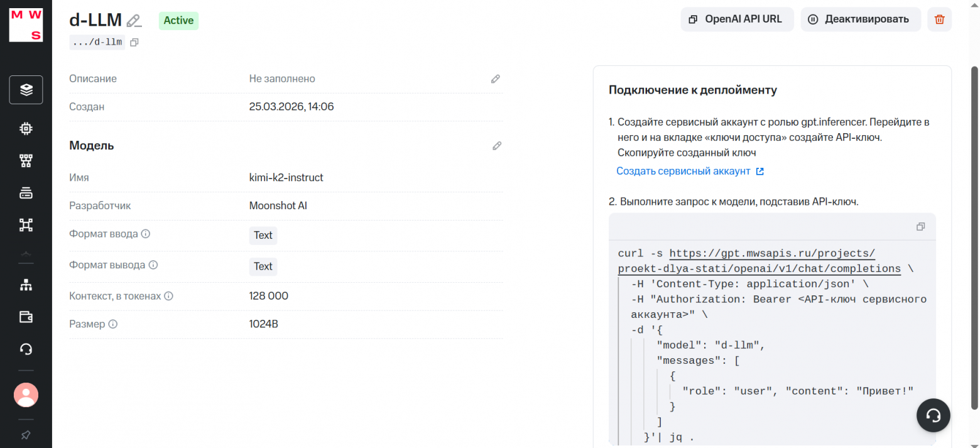The width and height of the screenshot is (980, 448).
Task: Click the server hardware icon in sidebar
Action: [x=26, y=192]
